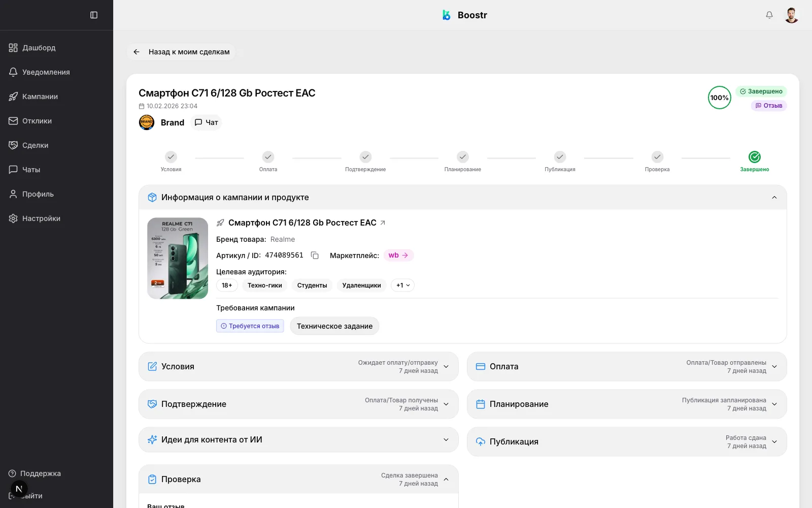Screen dimensions: 812x508
Task: Click the Boostr logo
Action: (464, 15)
